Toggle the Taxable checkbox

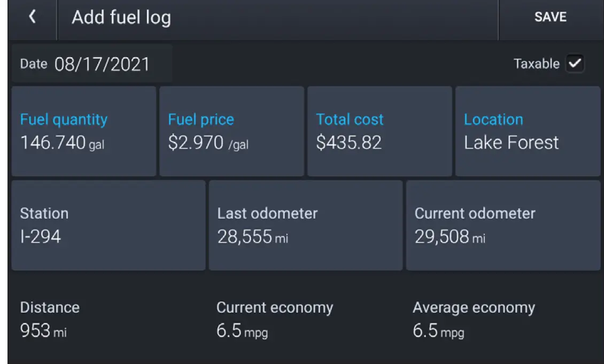[575, 64]
